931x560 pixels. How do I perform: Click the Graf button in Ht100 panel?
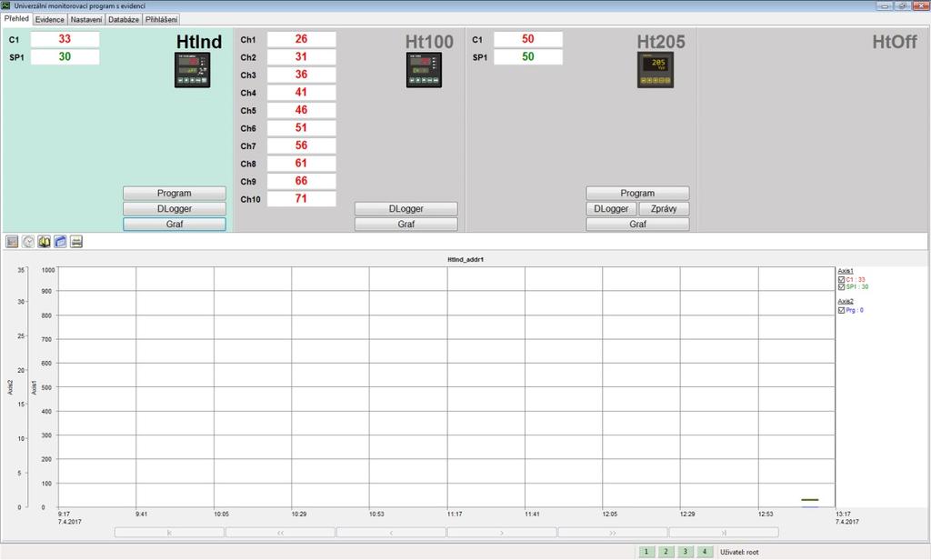[406, 224]
